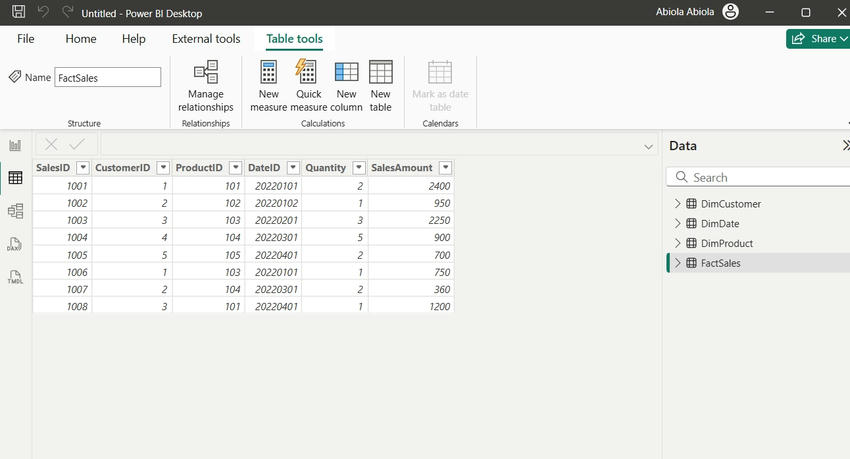This screenshot has height=459, width=850.
Task: Open DAX query view icon
Action: coord(15,244)
